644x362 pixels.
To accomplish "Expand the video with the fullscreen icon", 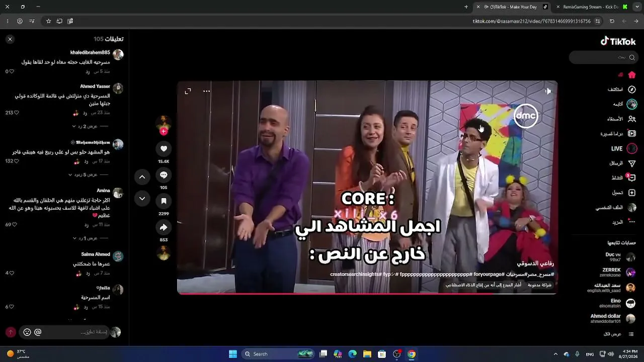I will pyautogui.click(x=188, y=91).
